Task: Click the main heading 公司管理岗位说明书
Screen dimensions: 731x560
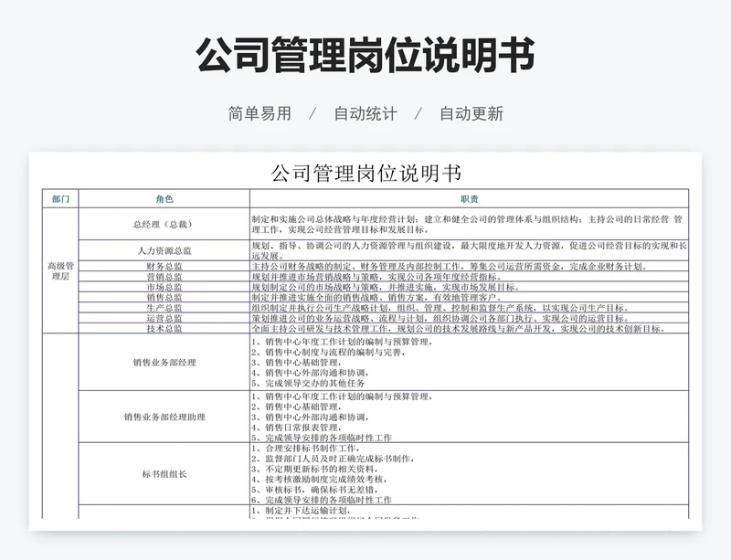Action: 365,55
